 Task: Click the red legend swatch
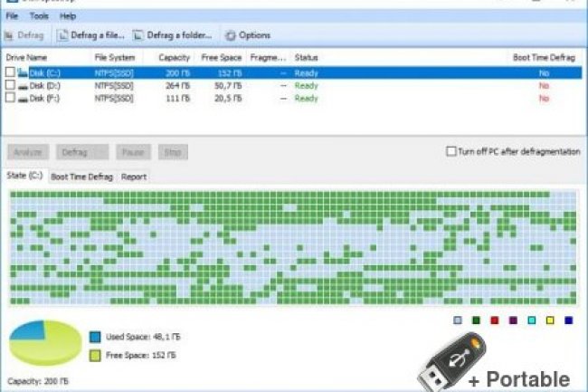click(495, 320)
